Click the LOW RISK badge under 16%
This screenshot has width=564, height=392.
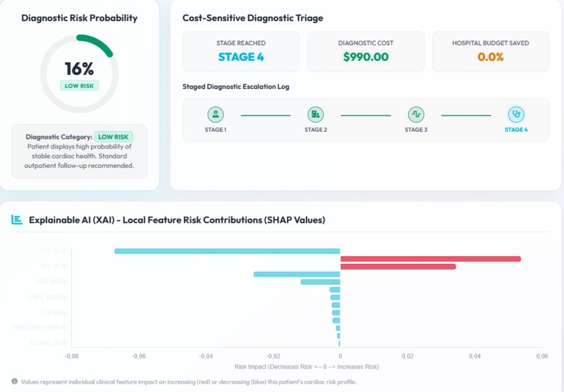click(79, 85)
